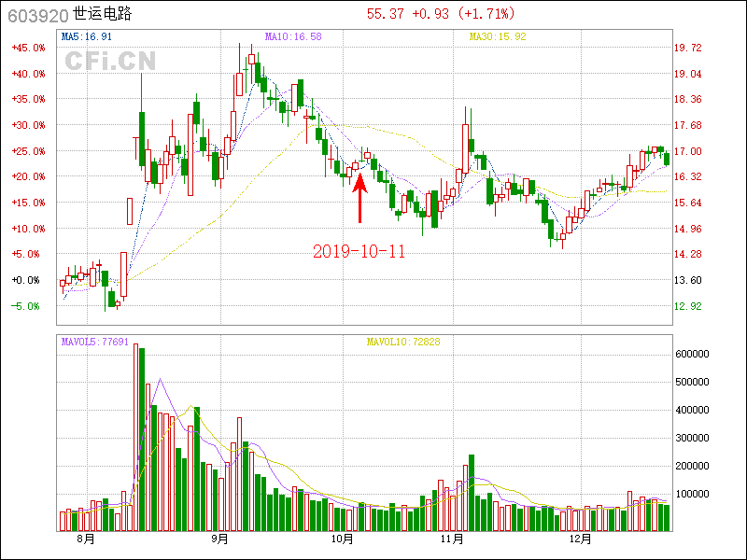Click the 12月 month marker

tap(581, 539)
